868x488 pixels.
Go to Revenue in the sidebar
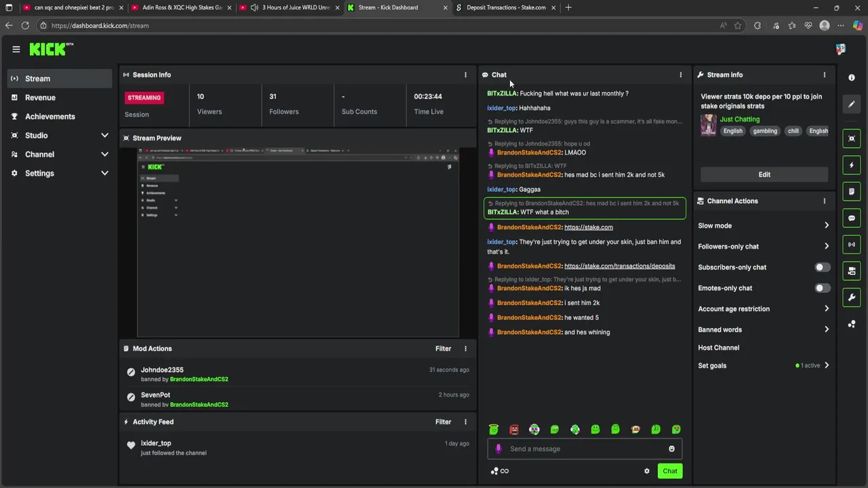tap(60, 98)
